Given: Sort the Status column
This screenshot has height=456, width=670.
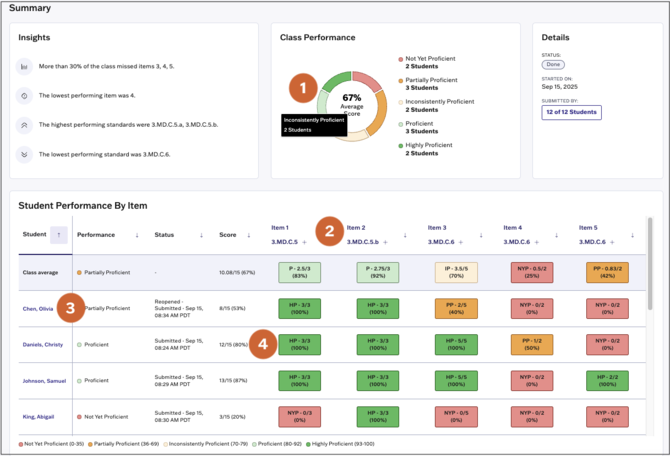Looking at the screenshot, I should pyautogui.click(x=201, y=235).
